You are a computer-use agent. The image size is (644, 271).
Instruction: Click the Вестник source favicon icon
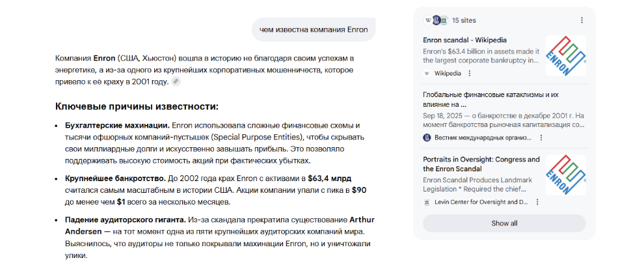pyautogui.click(x=427, y=137)
